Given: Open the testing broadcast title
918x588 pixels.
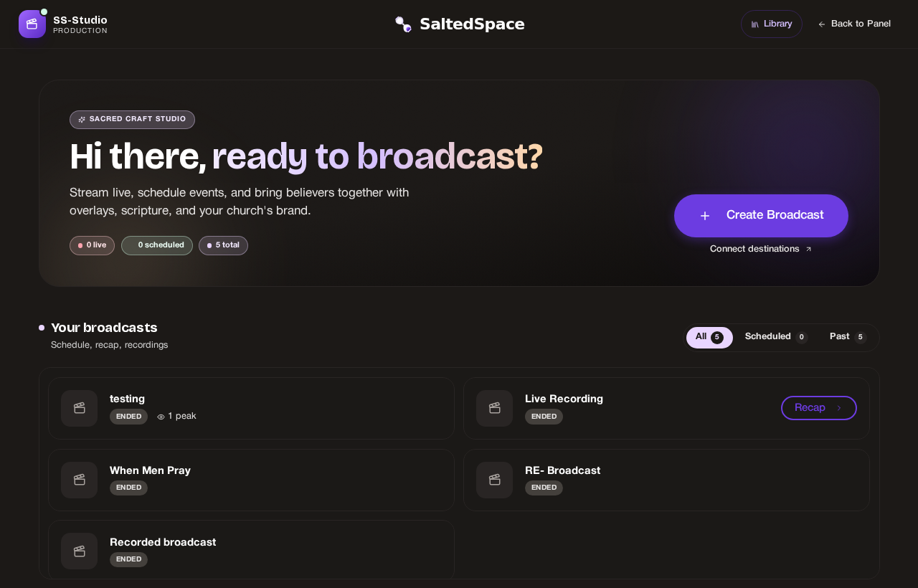Looking at the screenshot, I should [x=127, y=399].
